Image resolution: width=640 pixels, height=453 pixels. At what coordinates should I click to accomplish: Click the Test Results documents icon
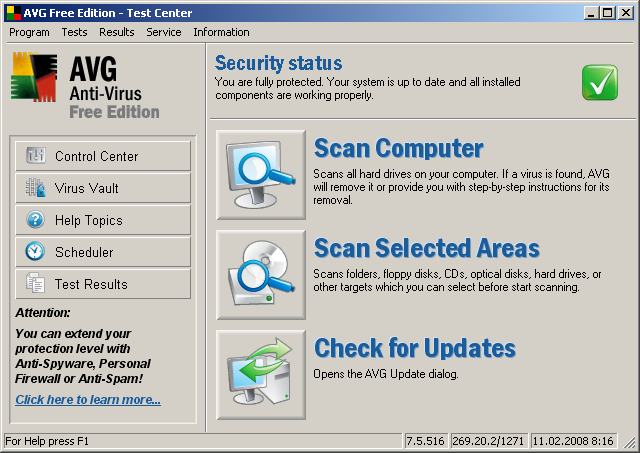pyautogui.click(x=35, y=283)
